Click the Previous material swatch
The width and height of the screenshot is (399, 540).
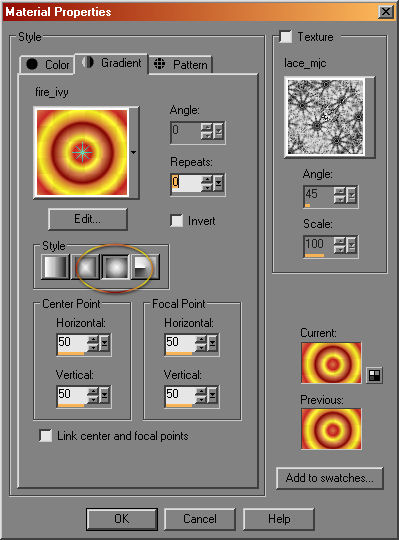coord(331,429)
